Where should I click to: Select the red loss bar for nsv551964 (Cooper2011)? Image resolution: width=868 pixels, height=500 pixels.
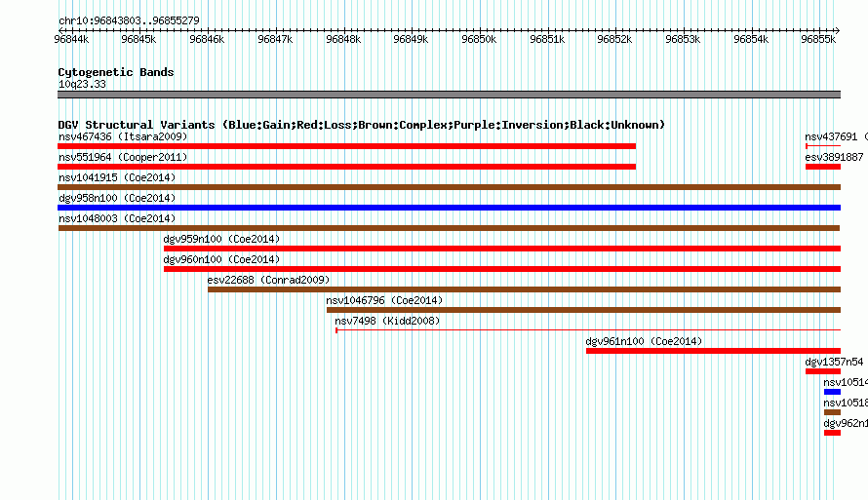tap(346, 167)
